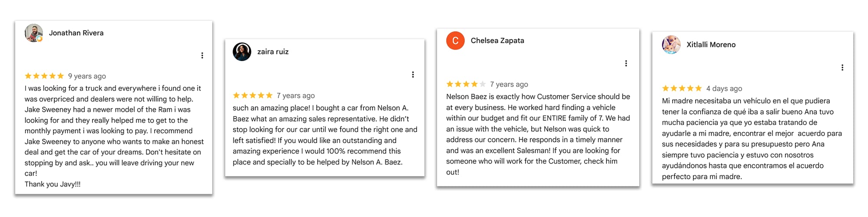Click the '9 years ago' timestamp
This screenshot has height=217, width=868.
click(x=87, y=76)
